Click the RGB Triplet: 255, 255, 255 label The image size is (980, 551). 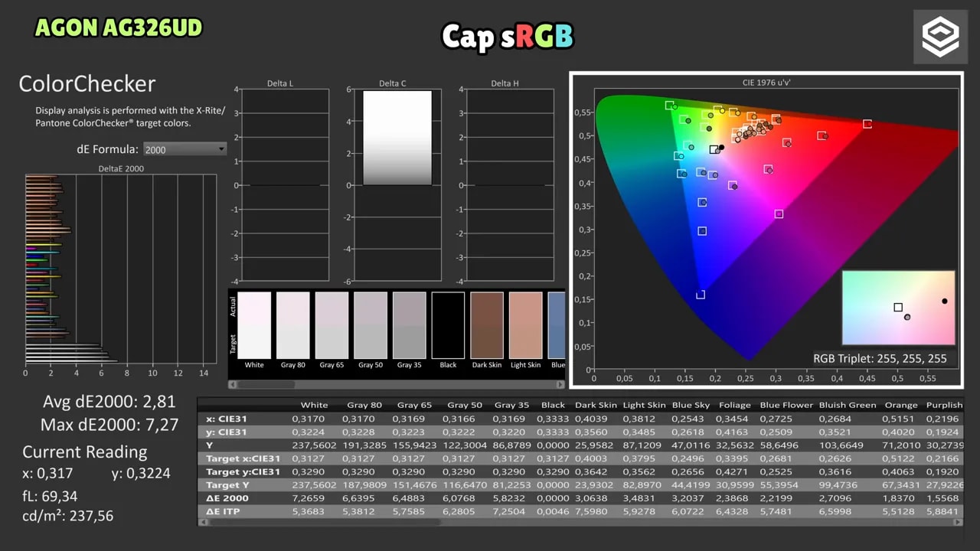[880, 358]
